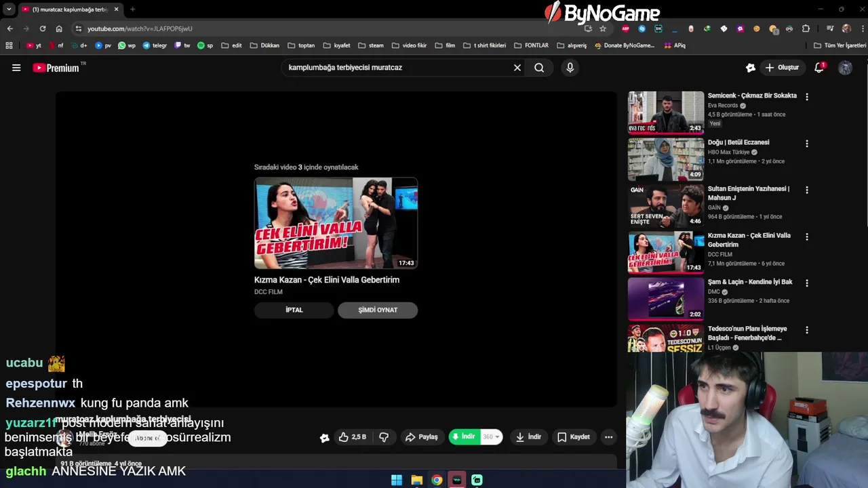The height and width of the screenshot is (488, 868).
Task: Open more actions three-dot menu under video
Action: [608, 437]
